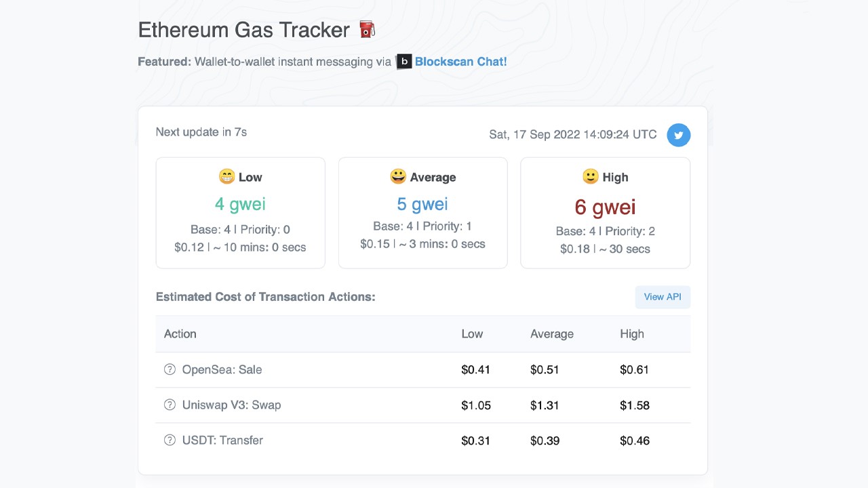Click the Twitter share icon

coord(678,135)
